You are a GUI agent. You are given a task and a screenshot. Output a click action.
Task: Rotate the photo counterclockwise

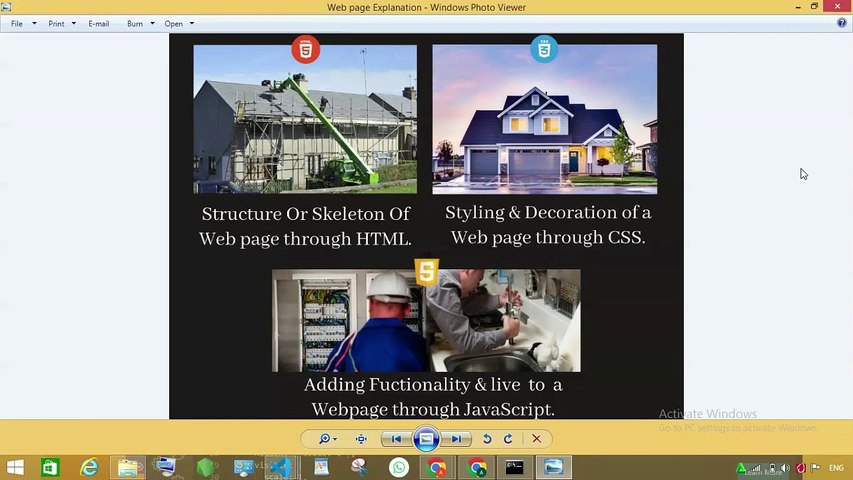pyautogui.click(x=487, y=439)
